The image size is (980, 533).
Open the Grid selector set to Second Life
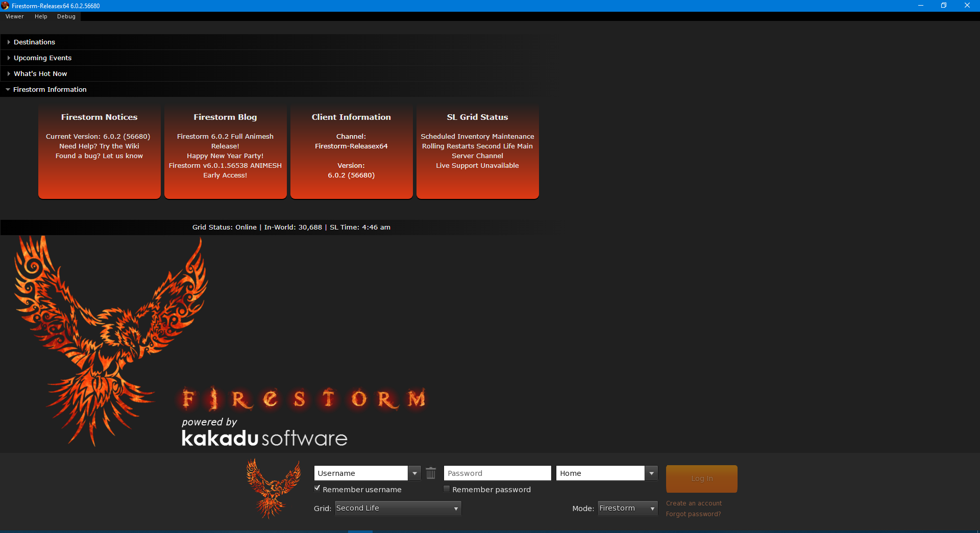pyautogui.click(x=398, y=508)
